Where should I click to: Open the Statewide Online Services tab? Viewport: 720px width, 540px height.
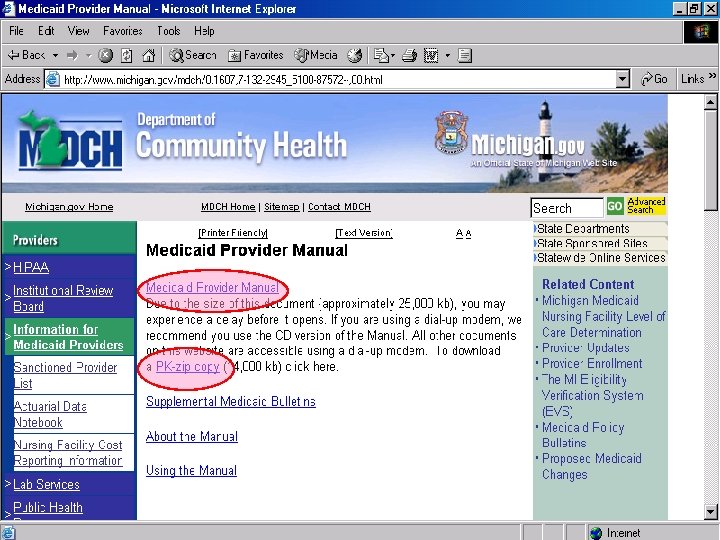pyautogui.click(x=600, y=258)
